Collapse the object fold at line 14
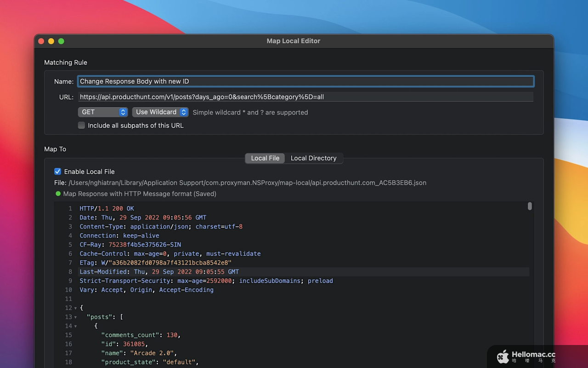Viewport: 588px width, 368px height. pos(75,326)
